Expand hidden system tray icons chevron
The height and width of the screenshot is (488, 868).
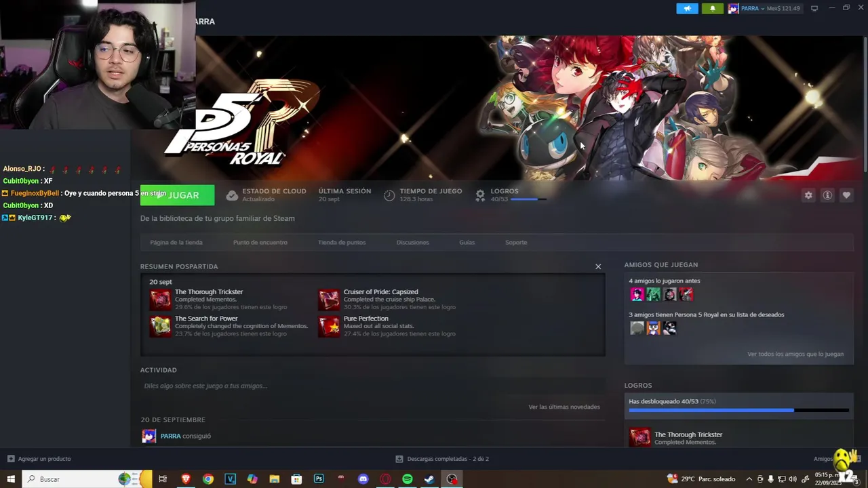[x=749, y=479]
